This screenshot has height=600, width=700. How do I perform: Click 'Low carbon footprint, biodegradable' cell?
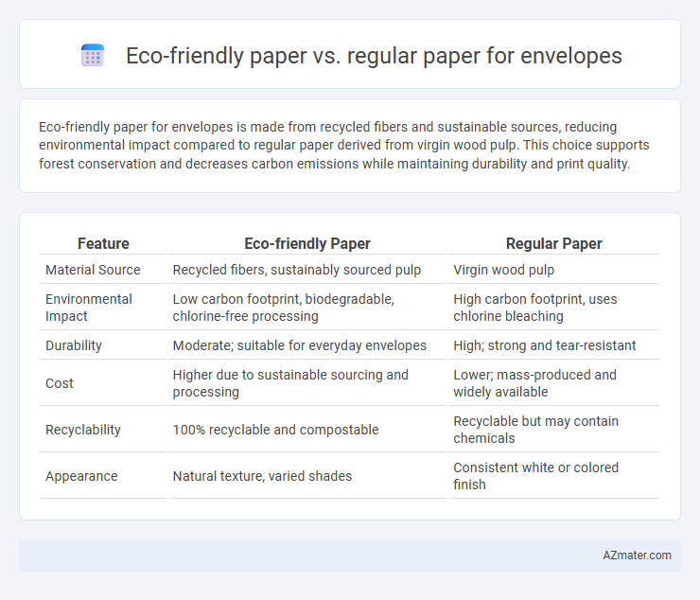coord(307,308)
